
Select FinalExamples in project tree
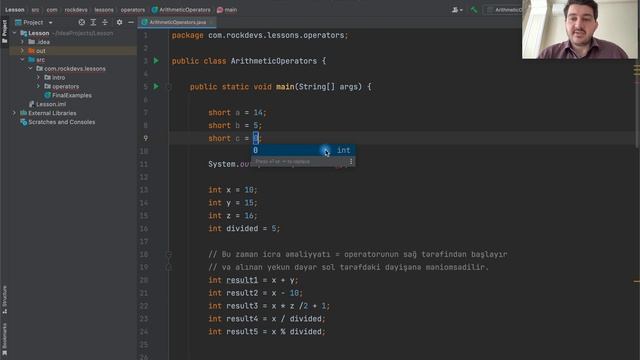(x=72, y=95)
